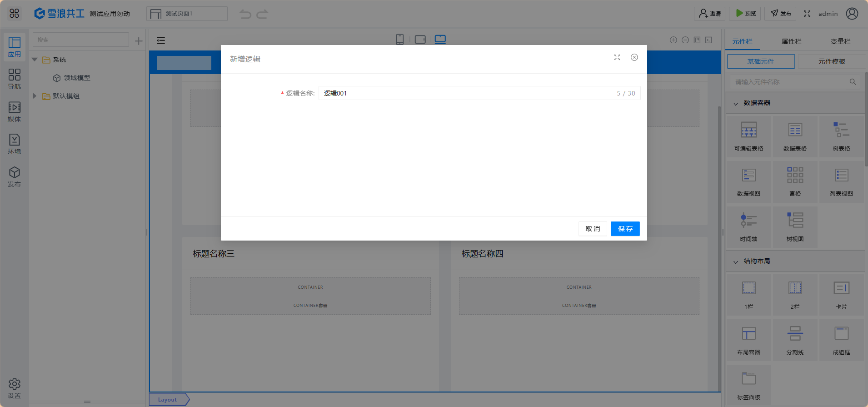Select the 元件模板 toggle button

tap(832, 61)
